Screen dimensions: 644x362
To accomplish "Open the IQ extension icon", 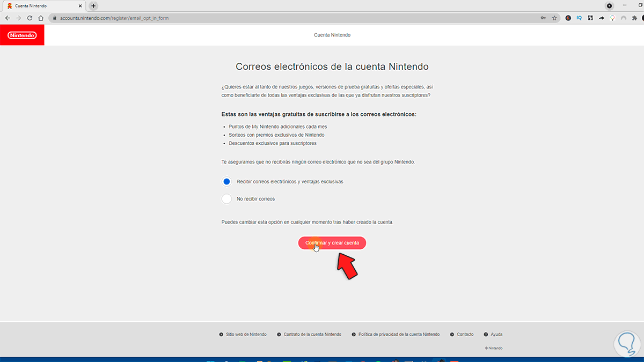I will (x=580, y=18).
